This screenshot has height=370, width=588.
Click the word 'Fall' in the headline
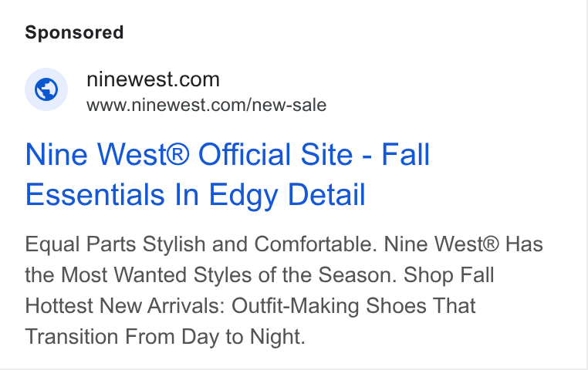tap(406, 154)
